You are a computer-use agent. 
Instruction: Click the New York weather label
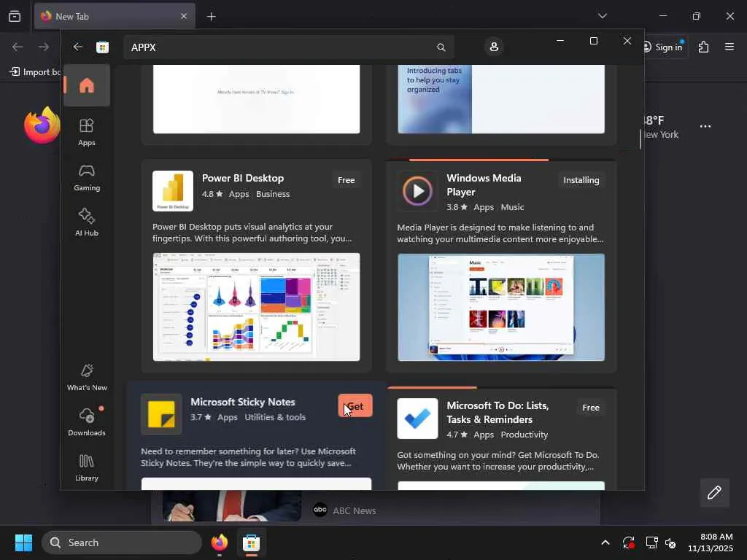(661, 135)
